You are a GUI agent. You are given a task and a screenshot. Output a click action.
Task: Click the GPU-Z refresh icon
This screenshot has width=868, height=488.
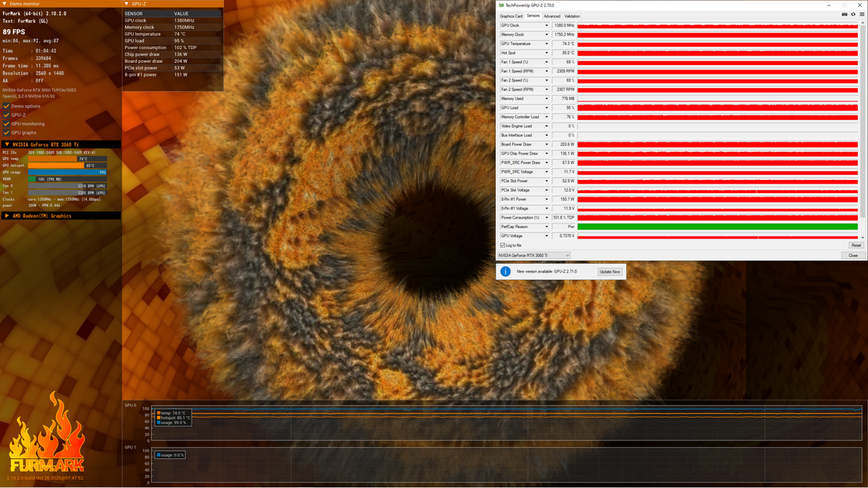click(x=852, y=14)
